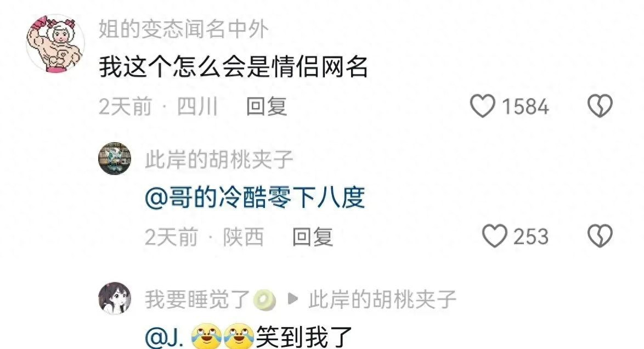Open the muscular sheep avatar profile

(x=55, y=43)
